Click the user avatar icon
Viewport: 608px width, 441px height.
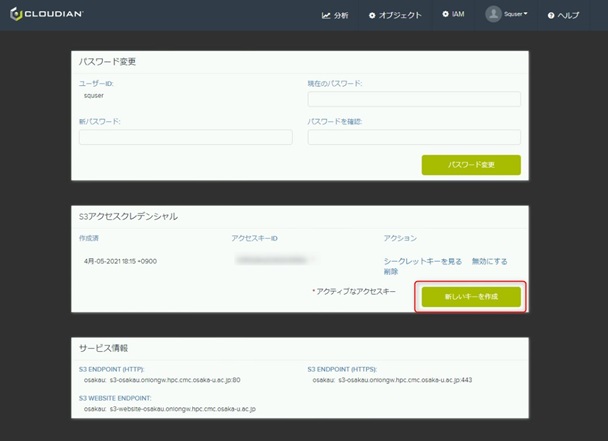493,15
